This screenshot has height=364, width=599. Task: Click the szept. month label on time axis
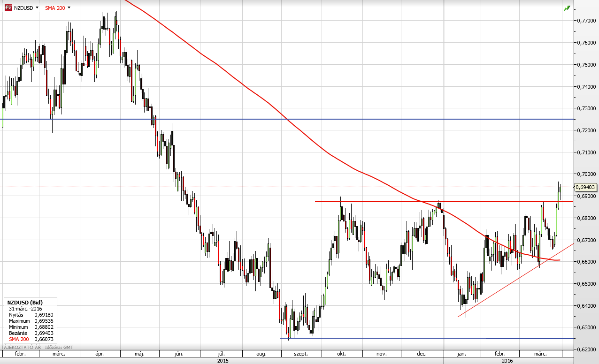pyautogui.click(x=301, y=354)
